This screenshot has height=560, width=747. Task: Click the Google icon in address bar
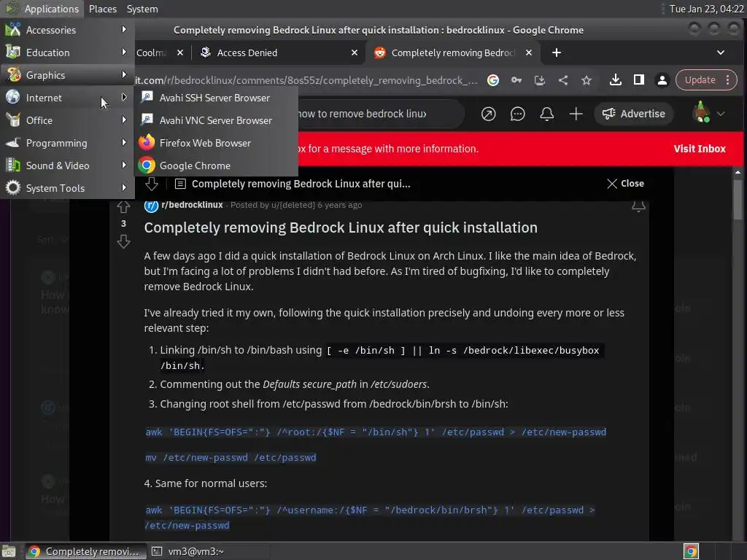493,80
